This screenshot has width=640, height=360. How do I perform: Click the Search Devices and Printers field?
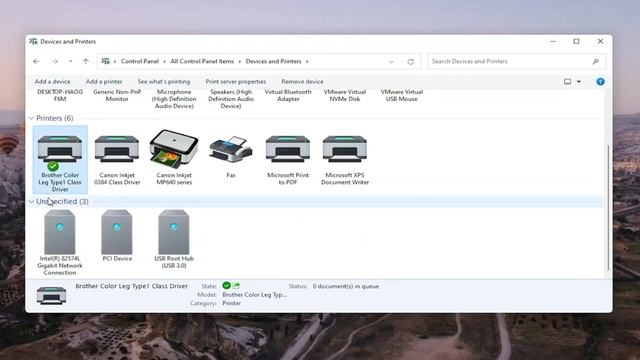pyautogui.click(x=517, y=62)
